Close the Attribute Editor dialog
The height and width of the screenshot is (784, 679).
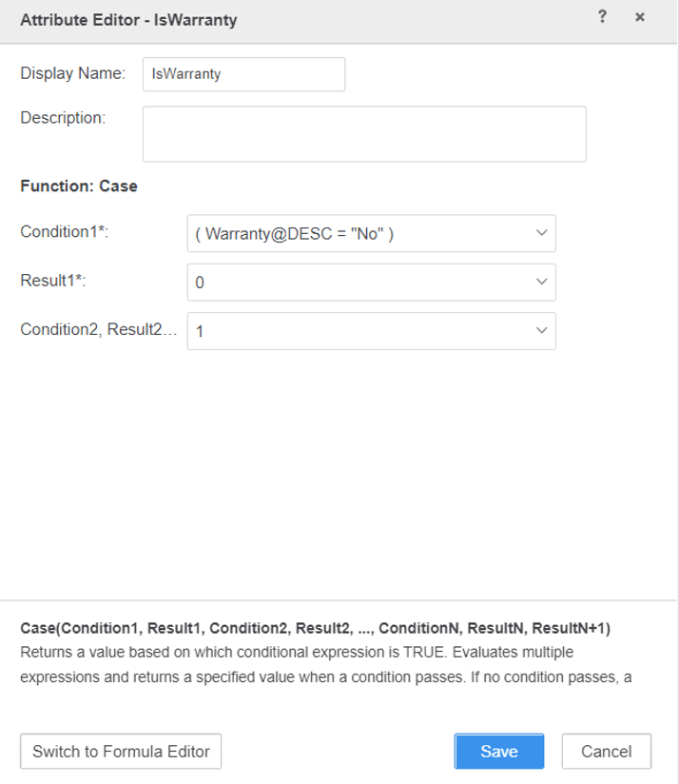click(640, 17)
